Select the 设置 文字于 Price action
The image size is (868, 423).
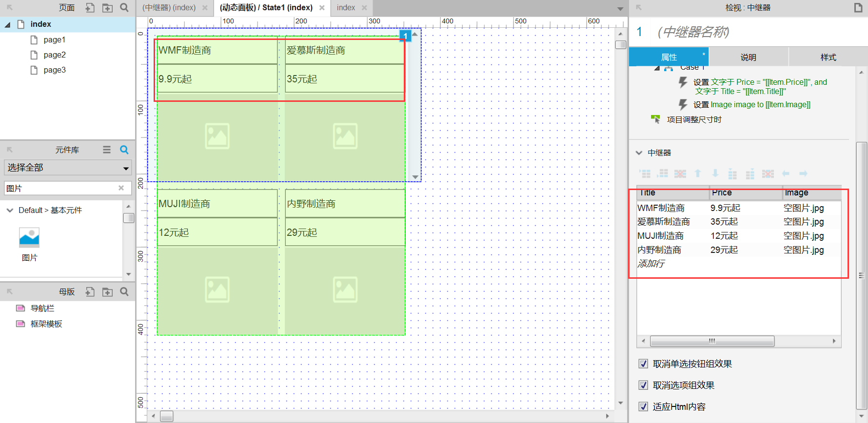(x=760, y=86)
